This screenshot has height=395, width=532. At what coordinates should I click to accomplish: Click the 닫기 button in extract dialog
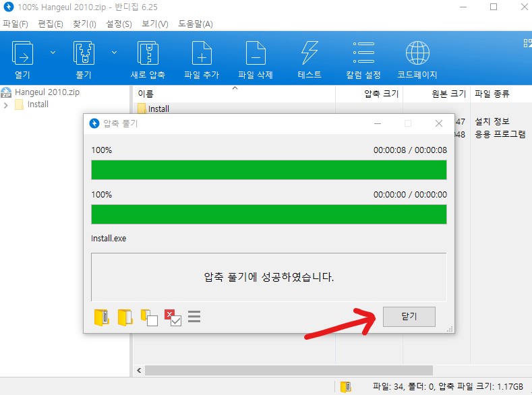[409, 317]
